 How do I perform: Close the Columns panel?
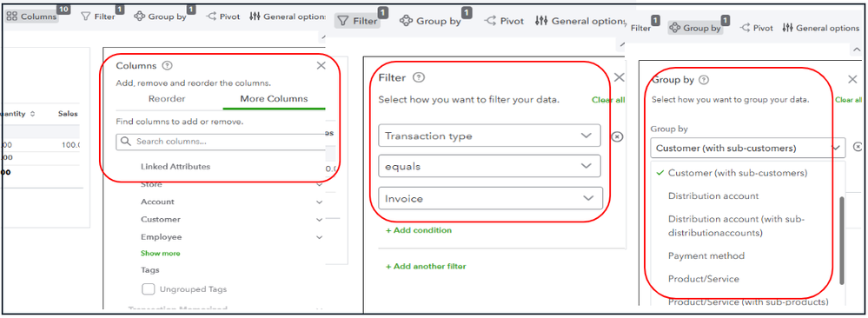[x=321, y=65]
